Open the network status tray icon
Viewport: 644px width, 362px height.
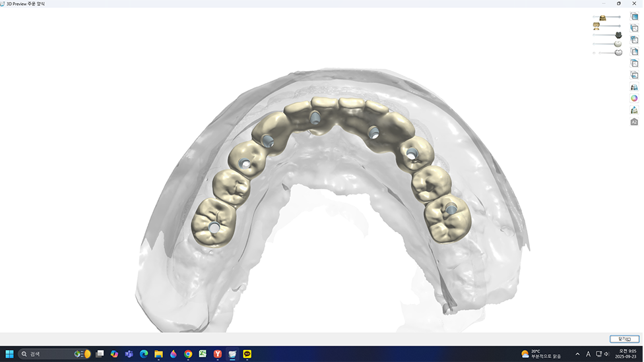(x=599, y=354)
